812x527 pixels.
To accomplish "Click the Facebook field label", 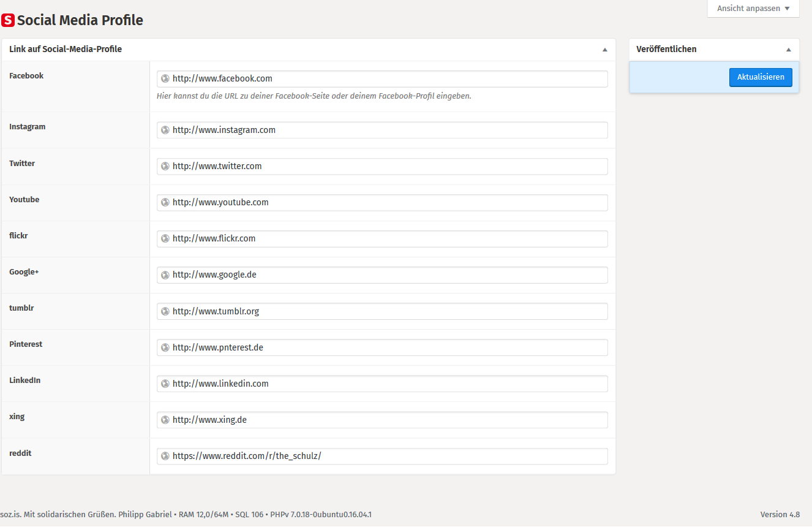I will [26, 76].
